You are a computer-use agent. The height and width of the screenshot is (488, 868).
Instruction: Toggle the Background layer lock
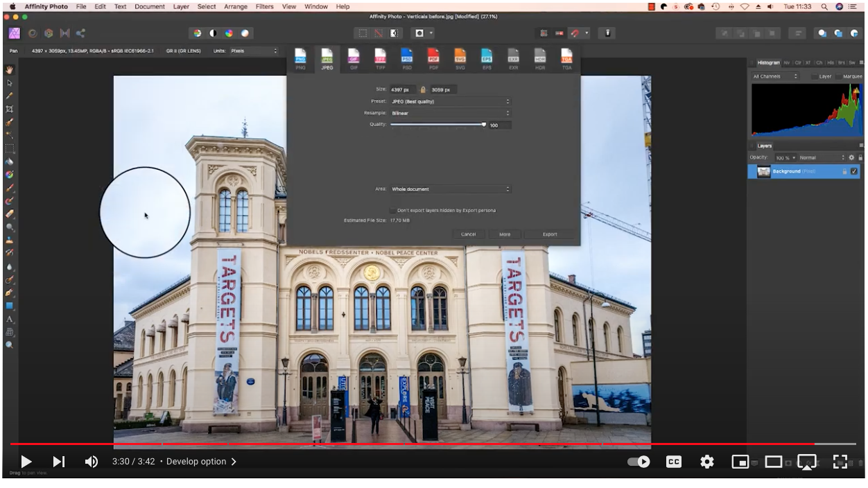(x=844, y=171)
